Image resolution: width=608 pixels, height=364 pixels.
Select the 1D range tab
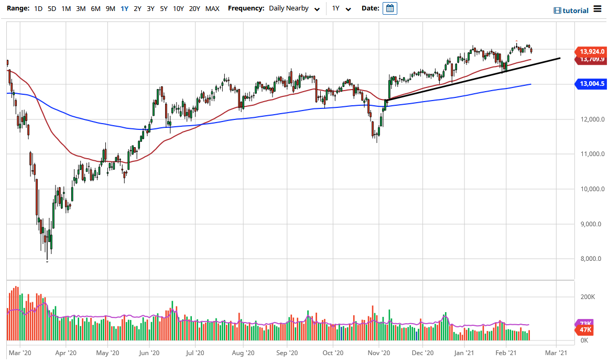pos(38,8)
